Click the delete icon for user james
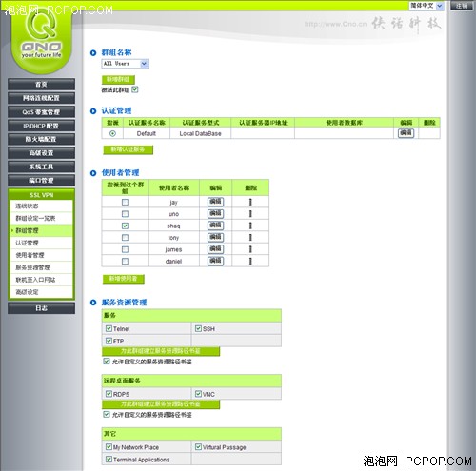 [x=250, y=249]
